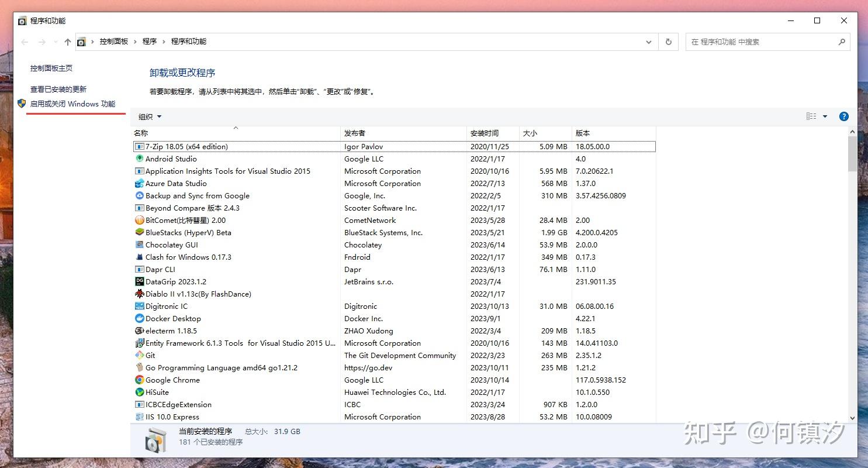Select the Android Studio entry icon

(139, 159)
